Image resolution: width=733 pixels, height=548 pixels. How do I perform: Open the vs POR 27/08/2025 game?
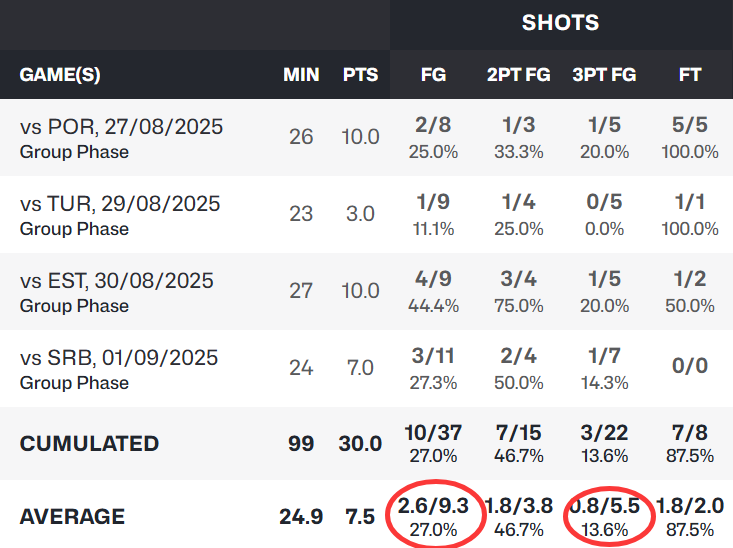121,127
